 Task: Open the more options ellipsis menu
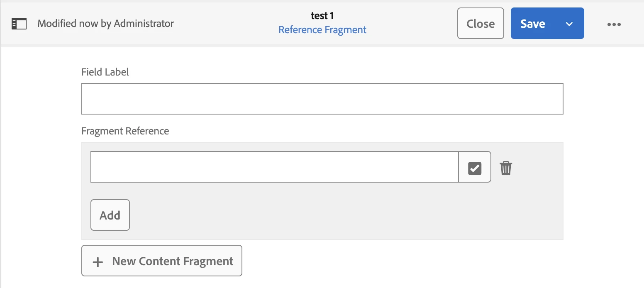pos(614,24)
